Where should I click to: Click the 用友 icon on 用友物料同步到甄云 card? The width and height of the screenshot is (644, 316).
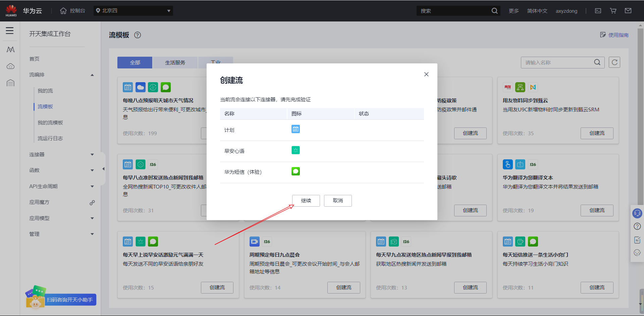tap(507, 87)
